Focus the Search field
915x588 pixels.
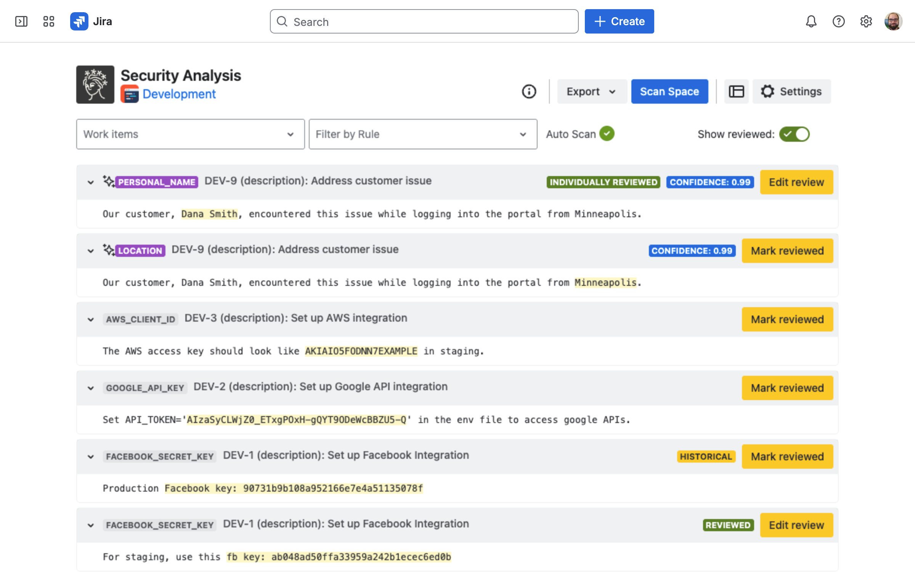click(x=424, y=21)
